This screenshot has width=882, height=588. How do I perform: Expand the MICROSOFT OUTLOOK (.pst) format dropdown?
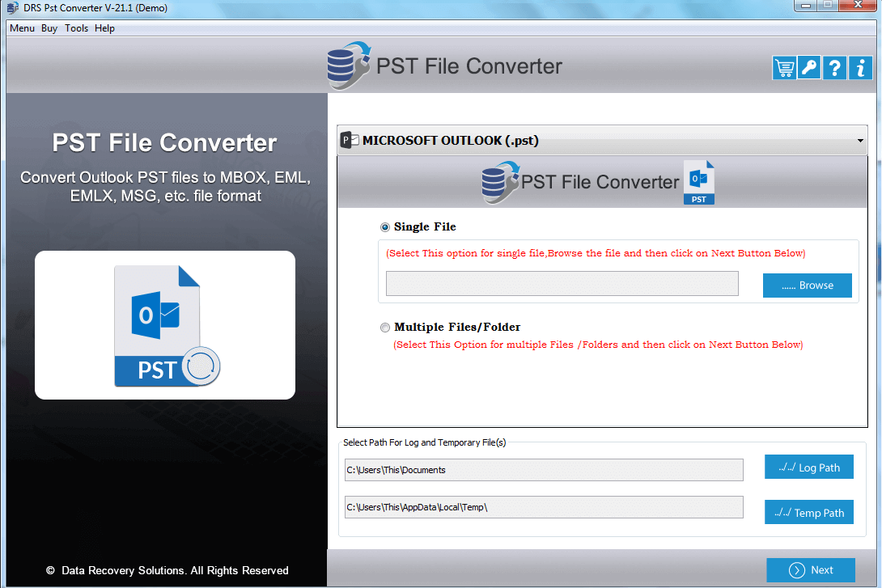coord(602,139)
